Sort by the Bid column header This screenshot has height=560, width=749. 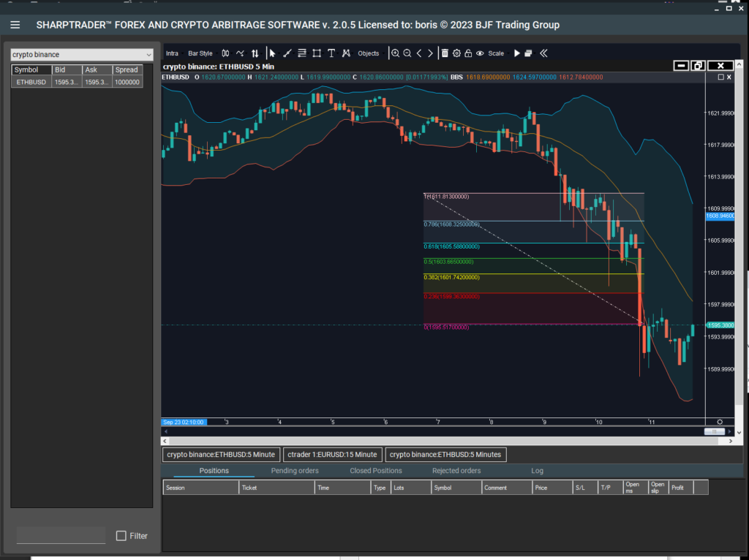[x=67, y=69]
